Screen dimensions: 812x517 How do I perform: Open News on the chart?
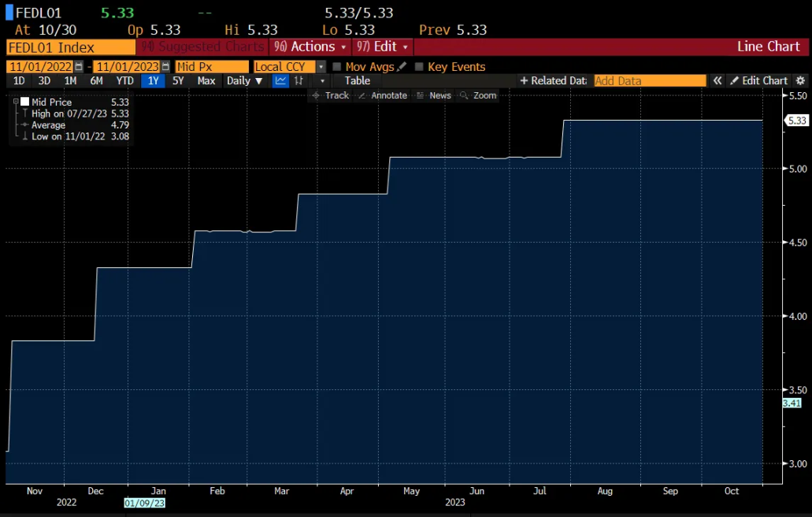(x=435, y=95)
